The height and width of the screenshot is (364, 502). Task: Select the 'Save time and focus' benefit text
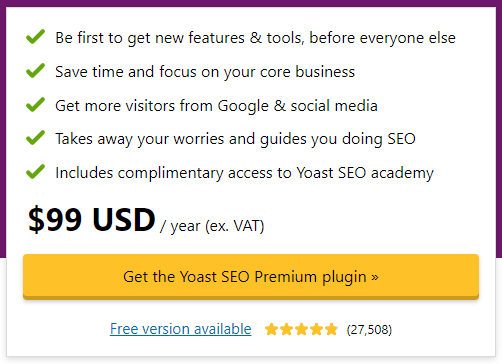tap(205, 72)
